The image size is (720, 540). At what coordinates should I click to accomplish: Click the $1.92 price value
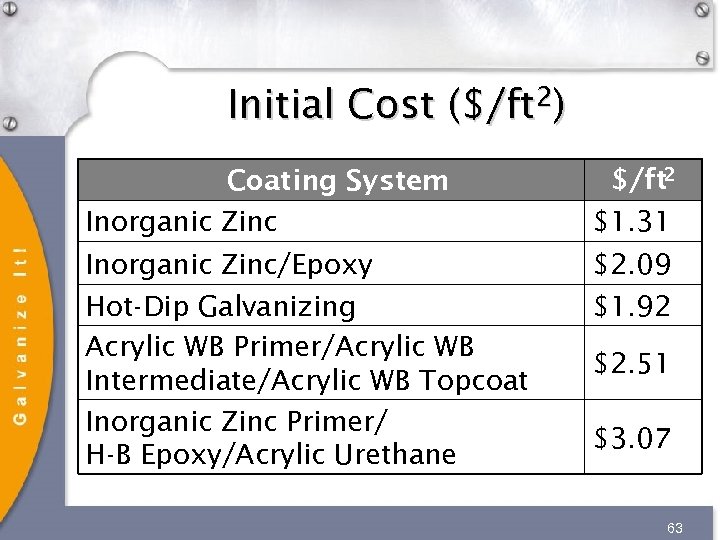(632, 305)
